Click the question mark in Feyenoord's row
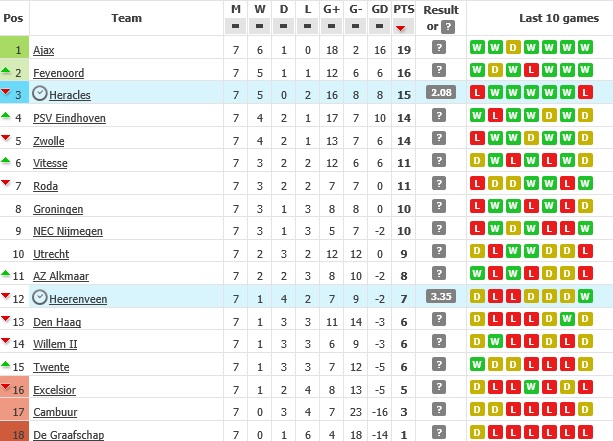Image resolution: width=613 pixels, height=441 pixels. [x=438, y=70]
